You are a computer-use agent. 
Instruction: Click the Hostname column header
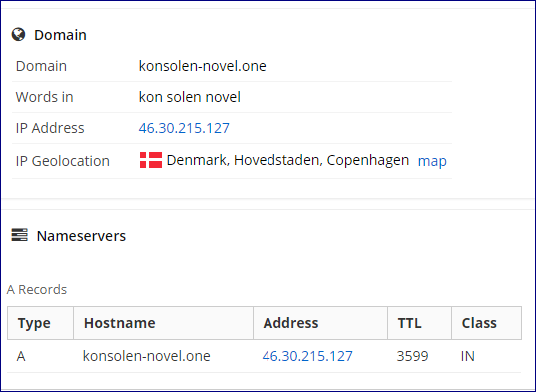coord(163,323)
